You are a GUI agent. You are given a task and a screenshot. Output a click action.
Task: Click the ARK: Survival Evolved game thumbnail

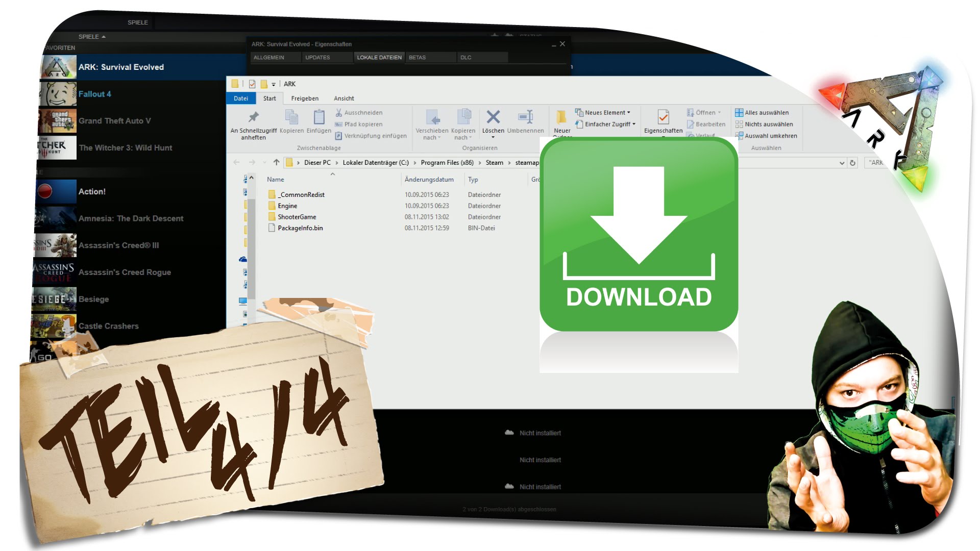59,67
